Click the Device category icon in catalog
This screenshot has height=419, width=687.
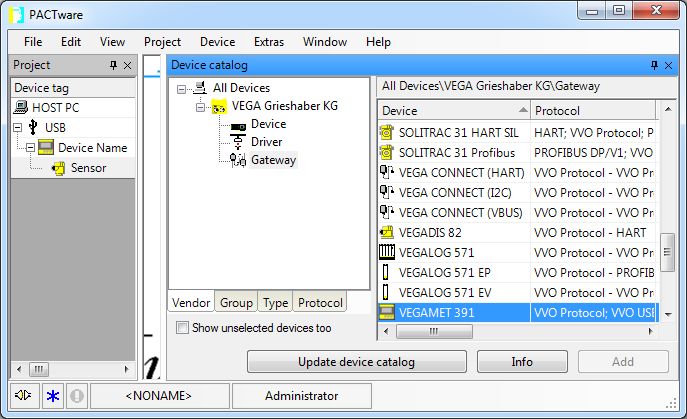238,127
